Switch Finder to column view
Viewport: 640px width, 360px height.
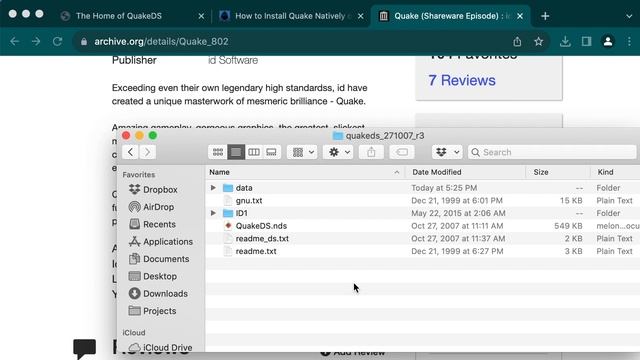click(254, 152)
